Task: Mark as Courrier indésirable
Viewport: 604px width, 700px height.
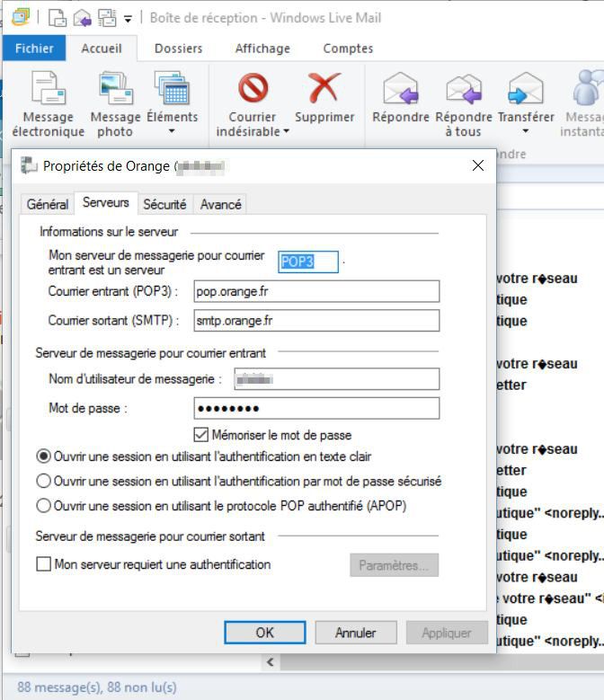Action: pos(253,104)
